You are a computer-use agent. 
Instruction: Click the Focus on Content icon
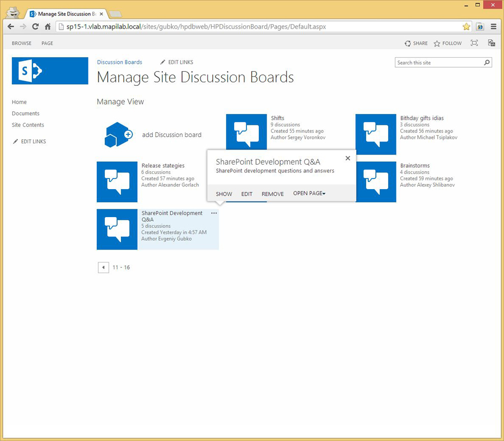tap(474, 43)
